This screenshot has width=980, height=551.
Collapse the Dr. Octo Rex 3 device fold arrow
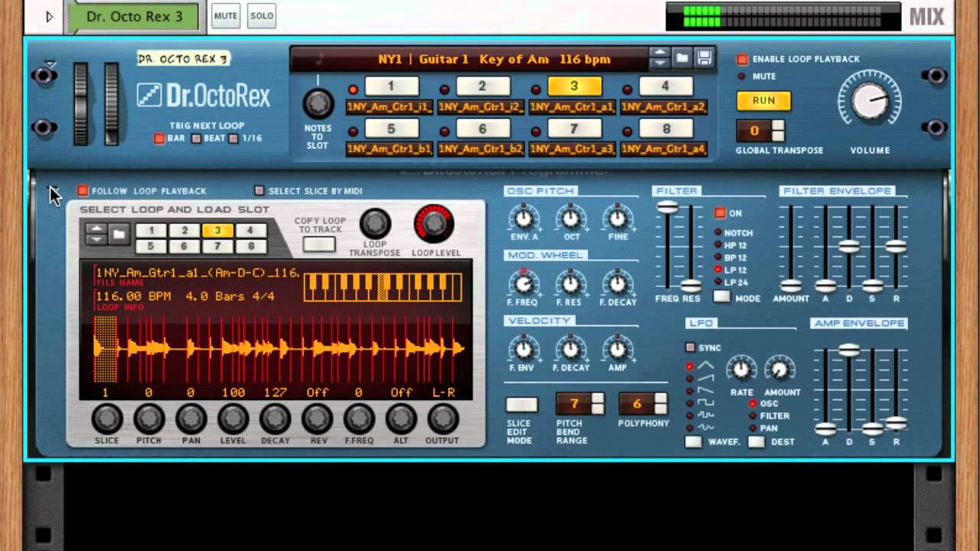click(x=51, y=64)
